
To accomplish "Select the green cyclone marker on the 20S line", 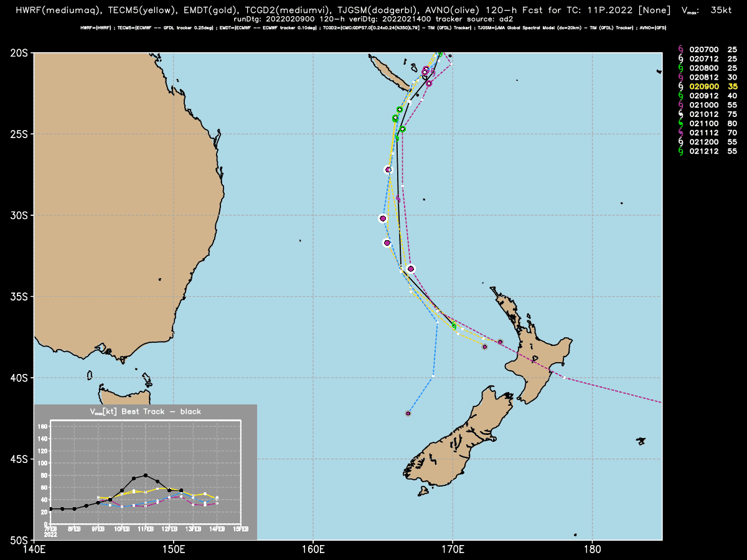I will pos(440,54).
